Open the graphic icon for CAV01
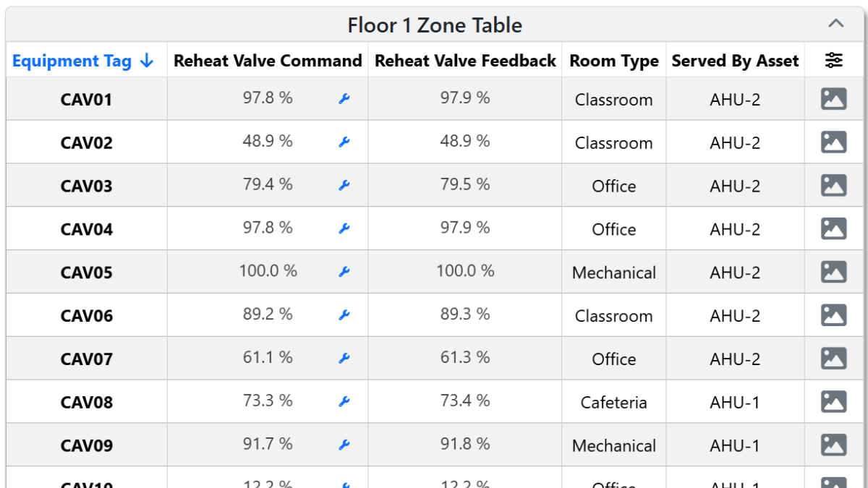Viewport: 868px width, 488px height. (833, 99)
